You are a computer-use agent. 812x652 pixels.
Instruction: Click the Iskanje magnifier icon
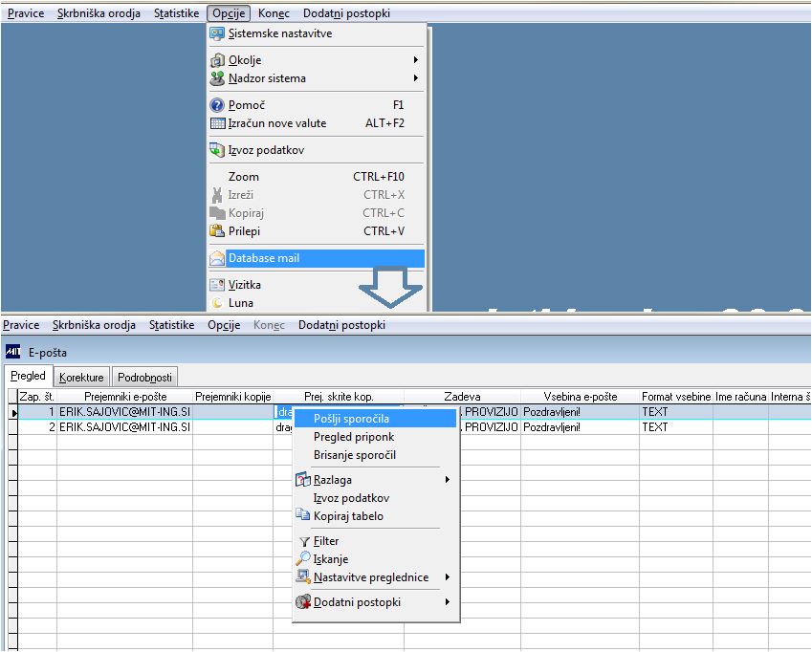[303, 559]
